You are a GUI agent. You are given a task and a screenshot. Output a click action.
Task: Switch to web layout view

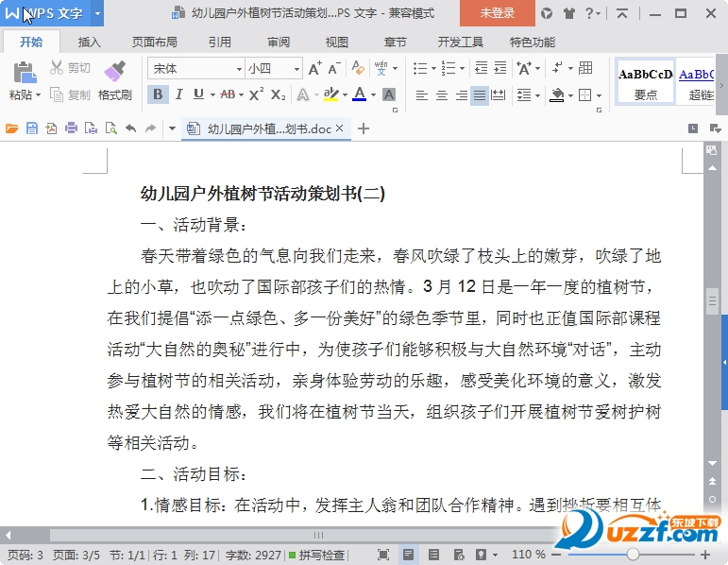459,555
